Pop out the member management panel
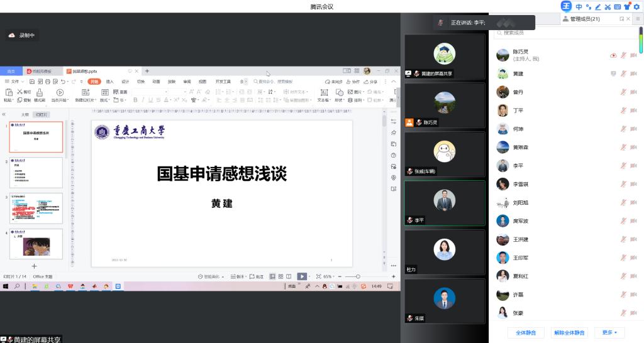644x343 pixels. (x=622, y=19)
